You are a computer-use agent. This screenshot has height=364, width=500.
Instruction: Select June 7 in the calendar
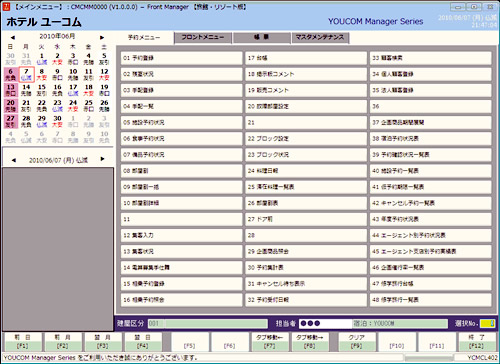[x=26, y=75]
